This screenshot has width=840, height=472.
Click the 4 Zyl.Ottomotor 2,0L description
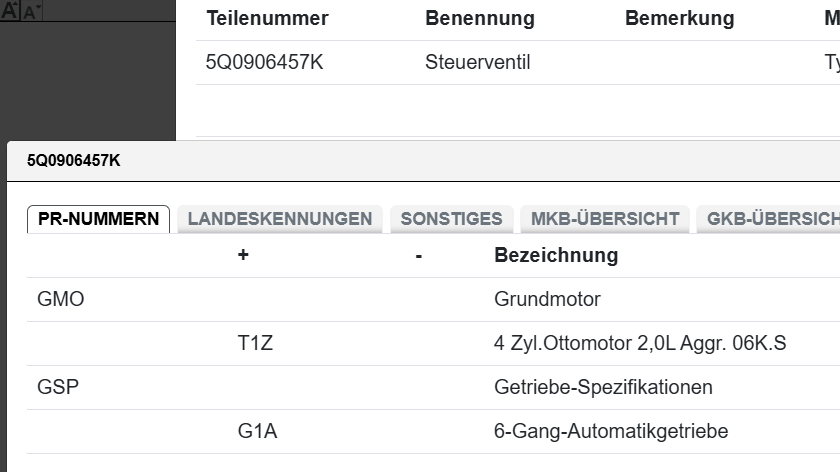click(x=640, y=343)
